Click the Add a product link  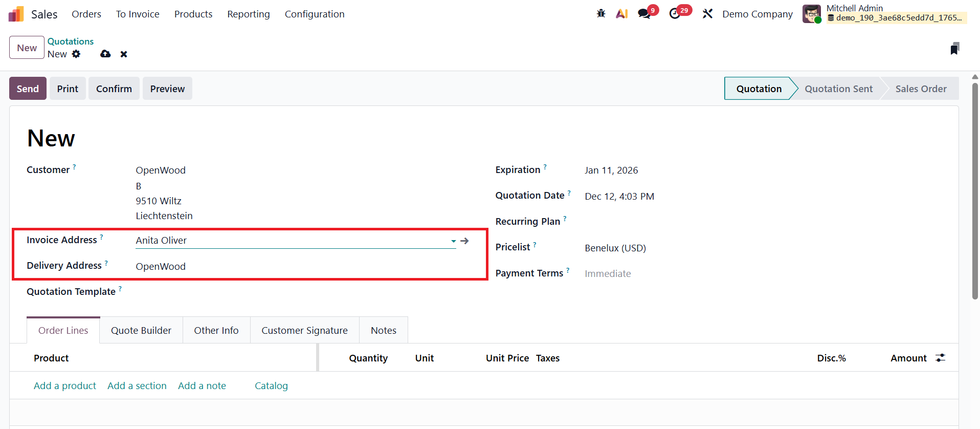65,385
